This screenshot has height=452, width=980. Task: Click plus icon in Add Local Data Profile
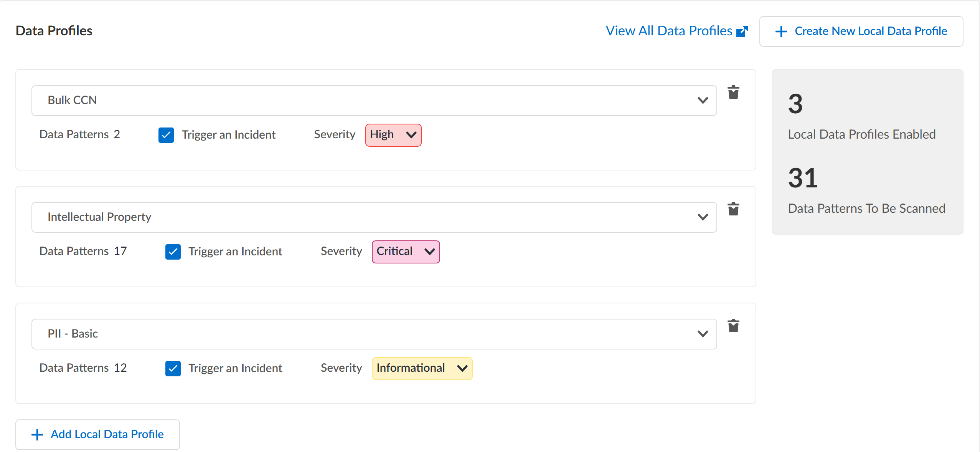pos(37,435)
